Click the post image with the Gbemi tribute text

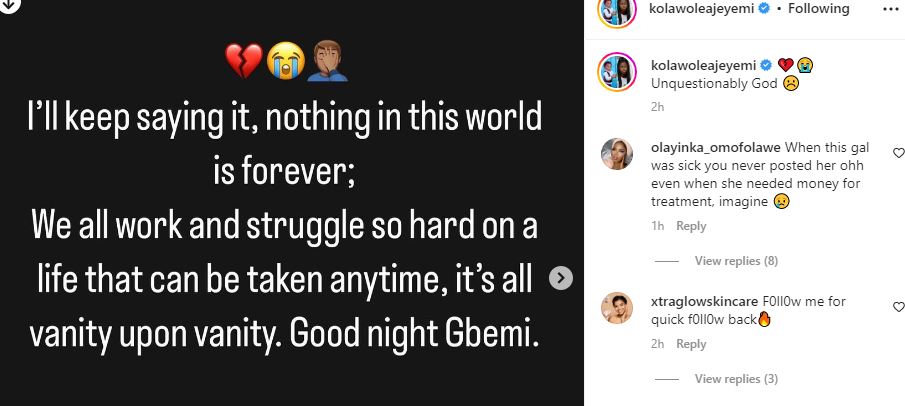click(x=286, y=220)
